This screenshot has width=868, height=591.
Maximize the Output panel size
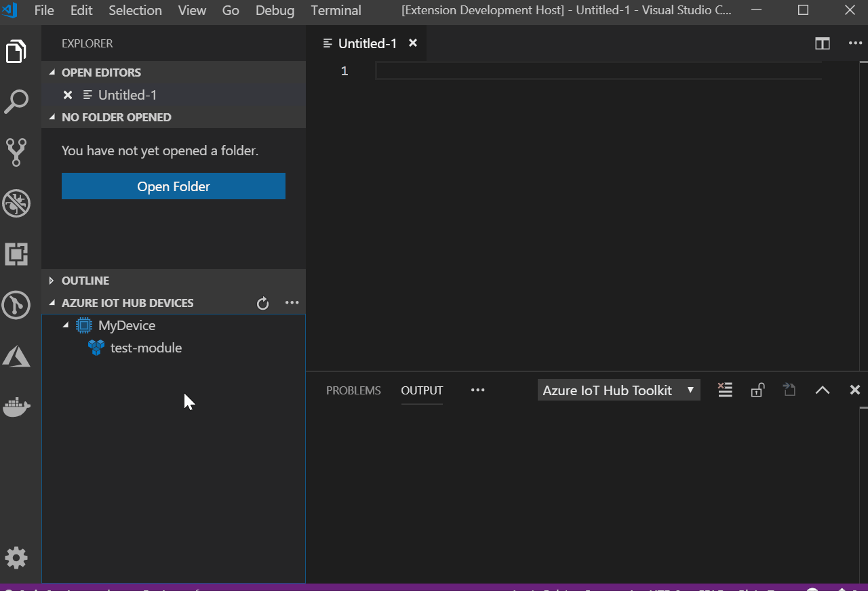point(823,390)
